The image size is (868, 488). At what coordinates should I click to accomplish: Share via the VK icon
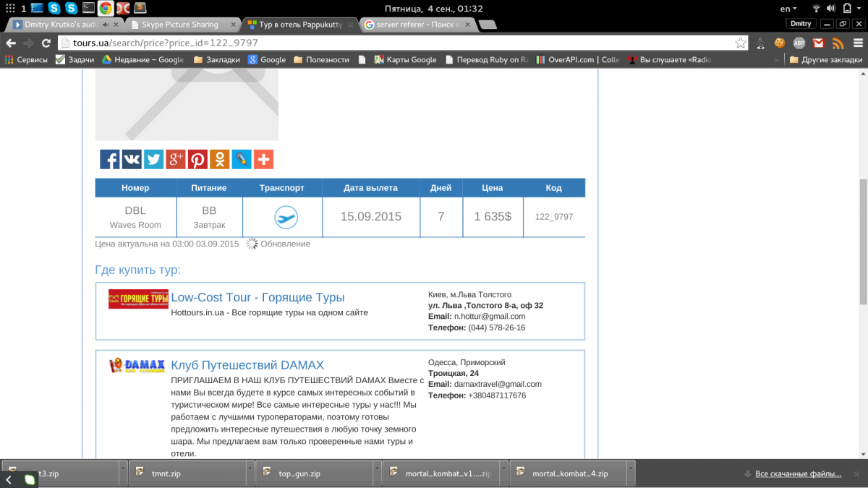[132, 160]
